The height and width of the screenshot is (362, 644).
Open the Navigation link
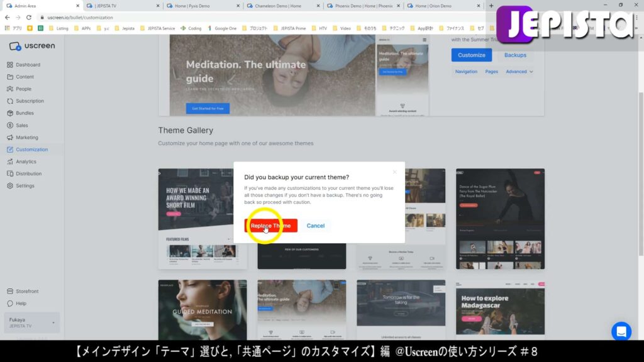466,72
